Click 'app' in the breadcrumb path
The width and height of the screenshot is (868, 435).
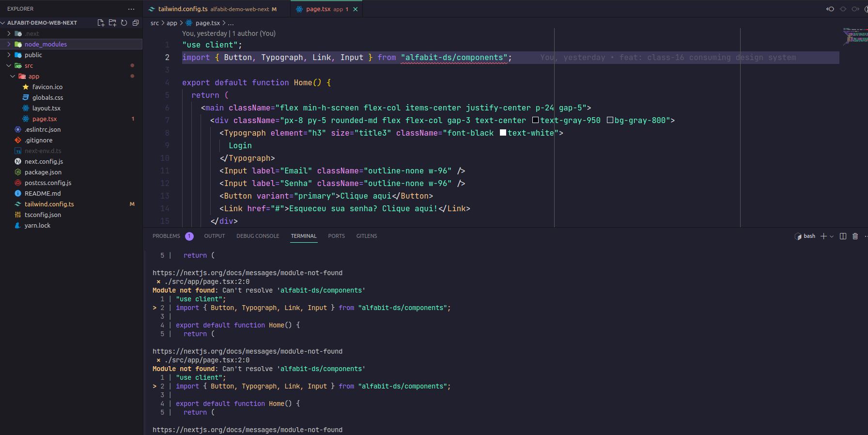[172, 23]
